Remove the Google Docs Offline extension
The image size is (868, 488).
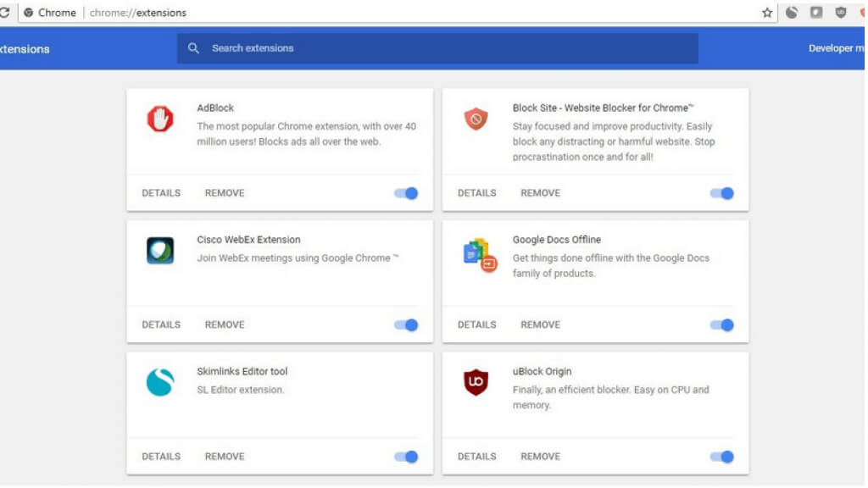[540, 324]
